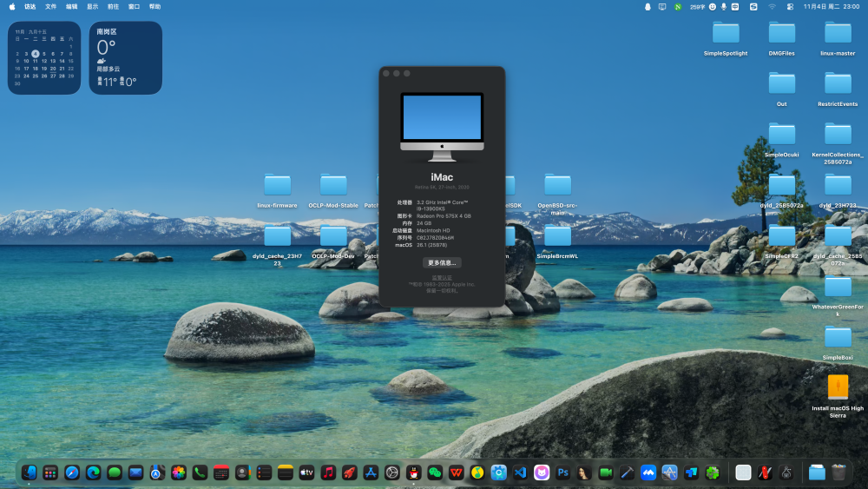Open the 文件 menu
This screenshot has height=489, width=868.
[x=51, y=7]
